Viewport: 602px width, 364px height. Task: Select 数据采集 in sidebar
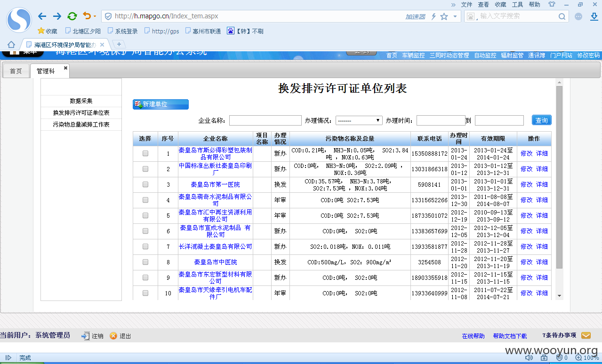81,101
